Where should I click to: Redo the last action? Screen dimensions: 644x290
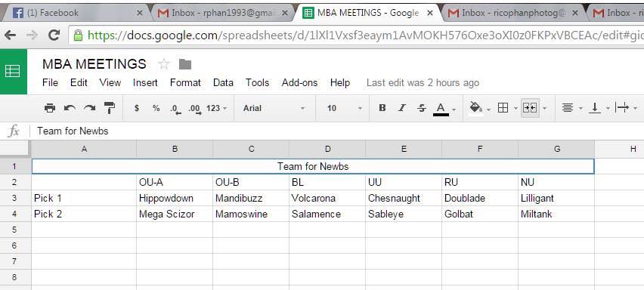pyautogui.click(x=89, y=108)
